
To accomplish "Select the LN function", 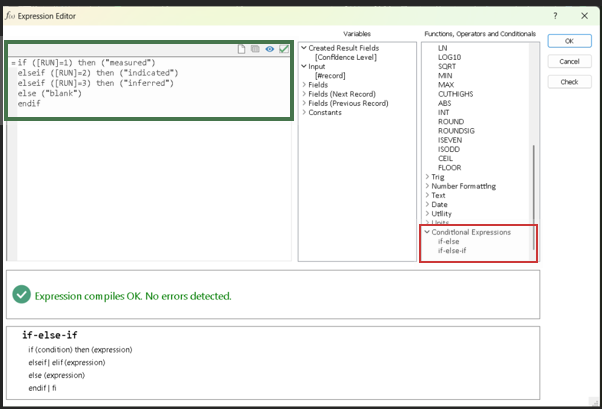I will 443,48.
